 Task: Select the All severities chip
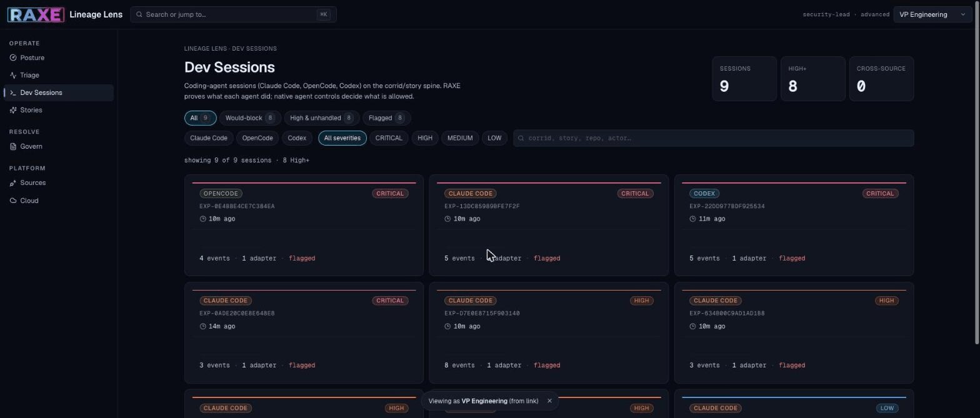[342, 138]
